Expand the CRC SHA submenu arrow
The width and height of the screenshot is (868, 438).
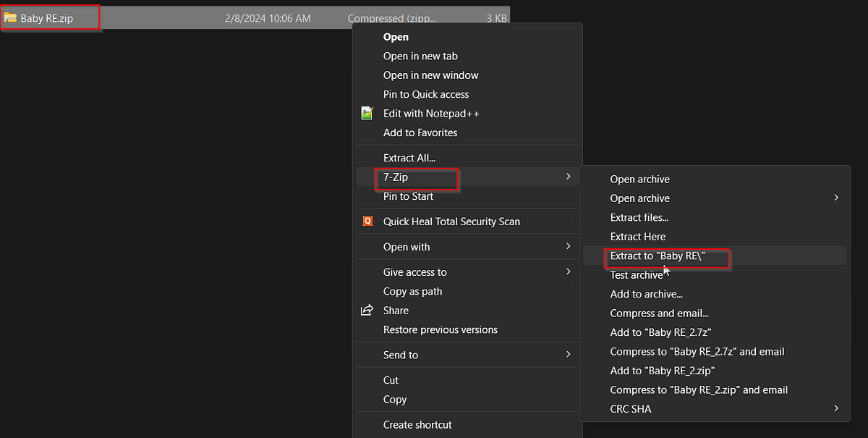[836, 408]
